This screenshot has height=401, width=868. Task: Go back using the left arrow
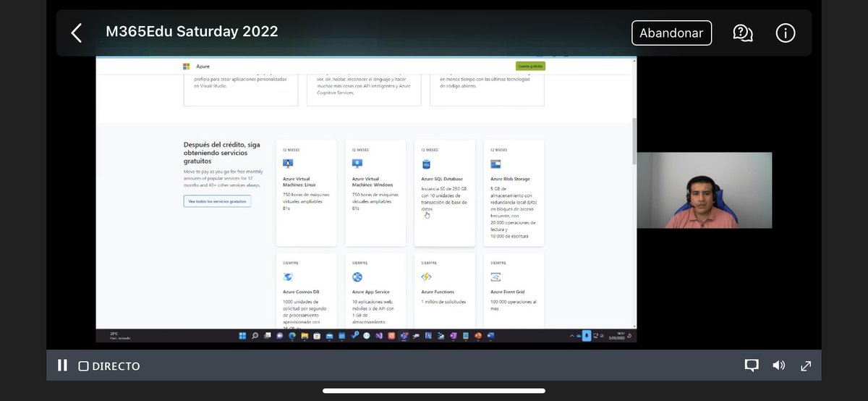77,33
